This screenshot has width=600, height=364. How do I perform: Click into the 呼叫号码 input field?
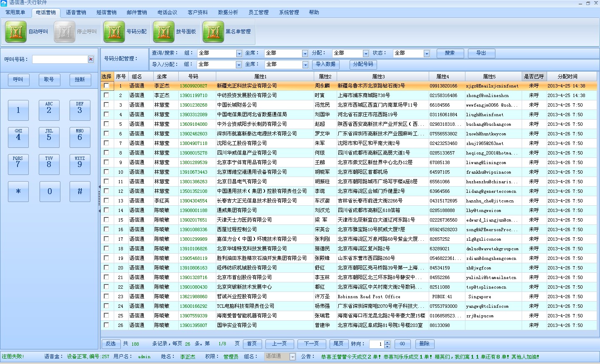60,60
